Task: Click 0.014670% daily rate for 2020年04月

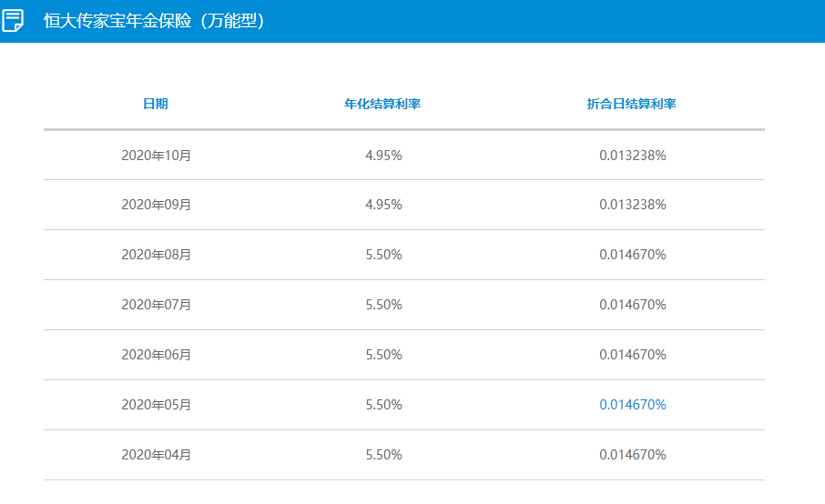Action: pos(633,455)
